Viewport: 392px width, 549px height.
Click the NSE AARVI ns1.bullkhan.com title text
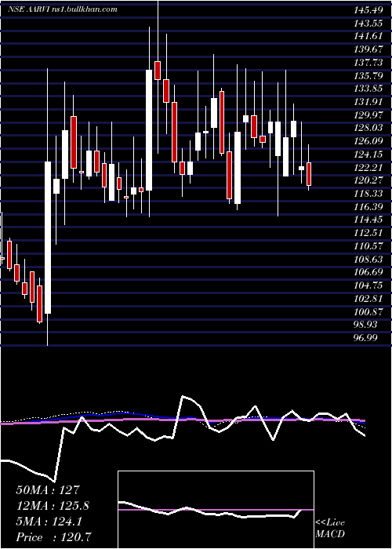[62, 9]
